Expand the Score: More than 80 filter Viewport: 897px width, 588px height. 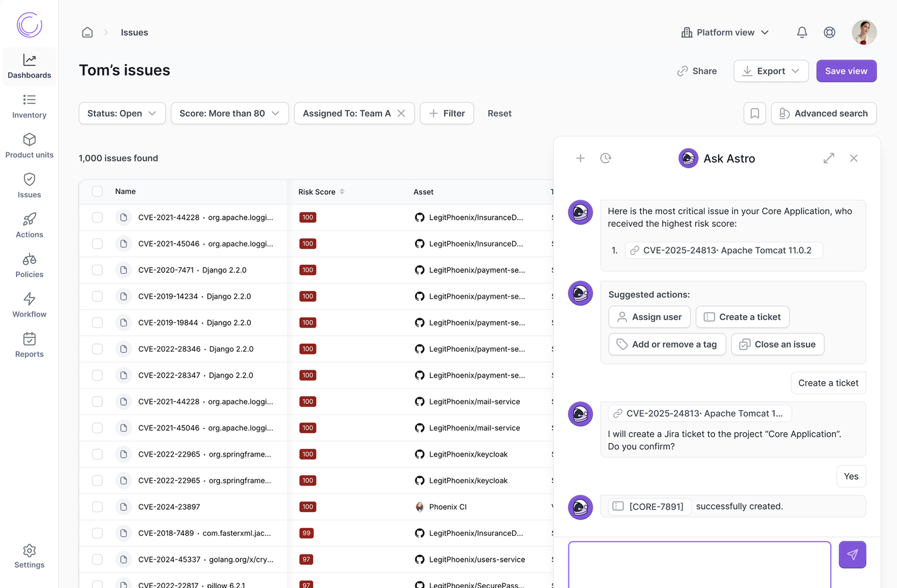229,113
